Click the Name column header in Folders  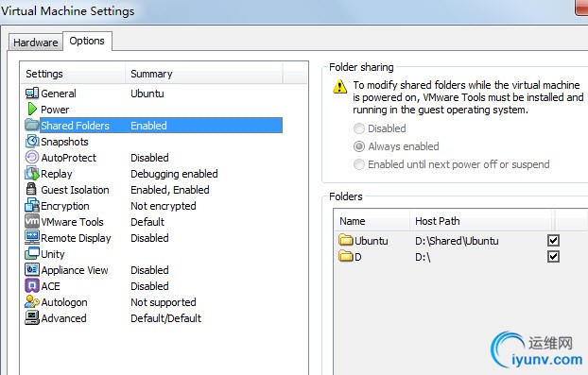click(x=372, y=221)
